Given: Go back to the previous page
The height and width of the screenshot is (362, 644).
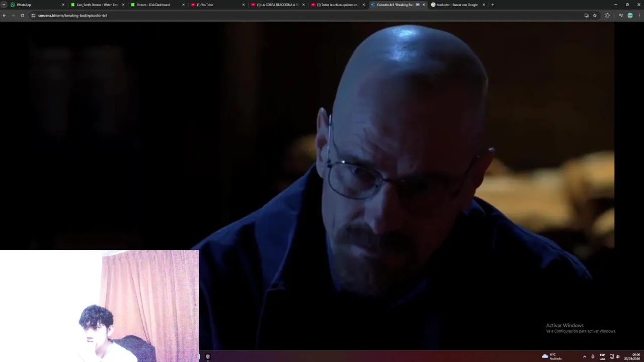Looking at the screenshot, I should pyautogui.click(x=5, y=16).
